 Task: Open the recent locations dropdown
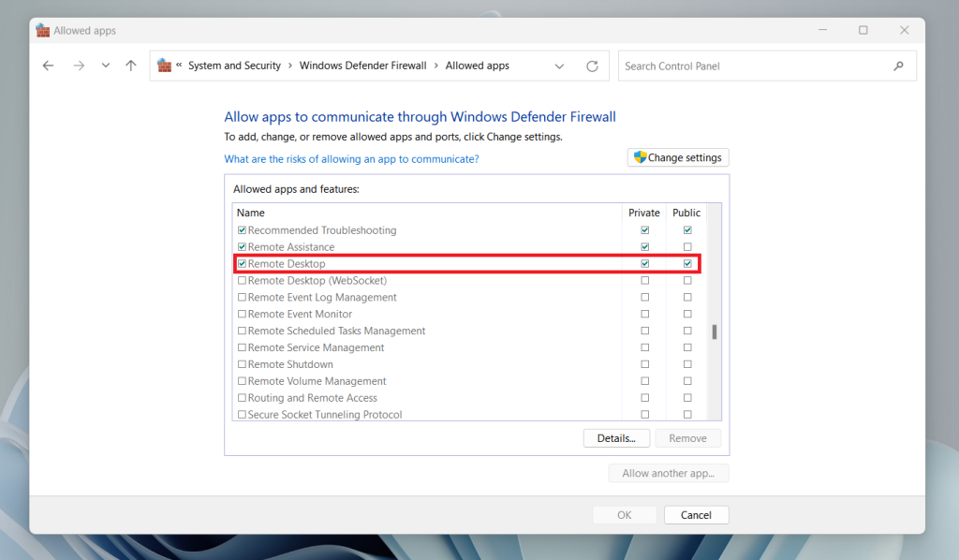pos(105,66)
